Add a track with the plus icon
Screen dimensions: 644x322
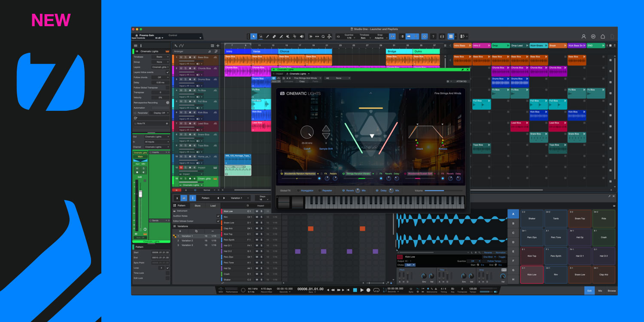[x=218, y=46]
